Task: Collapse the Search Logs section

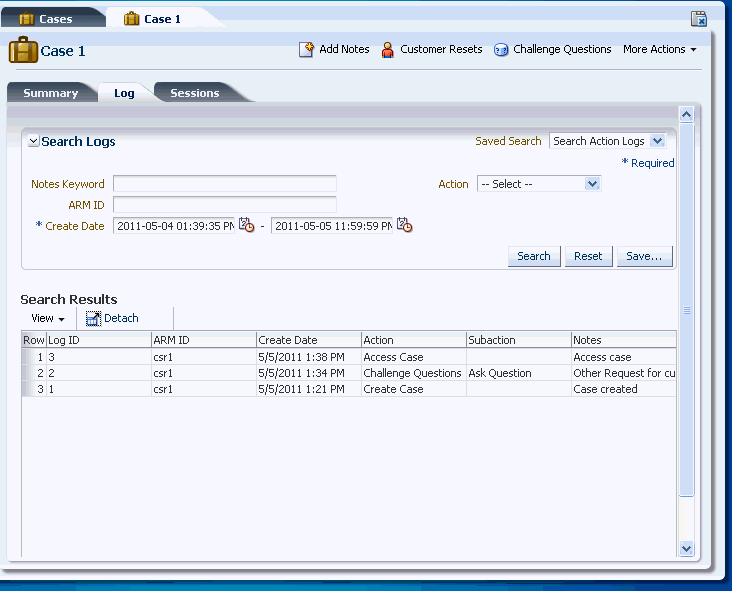Action: (34, 141)
